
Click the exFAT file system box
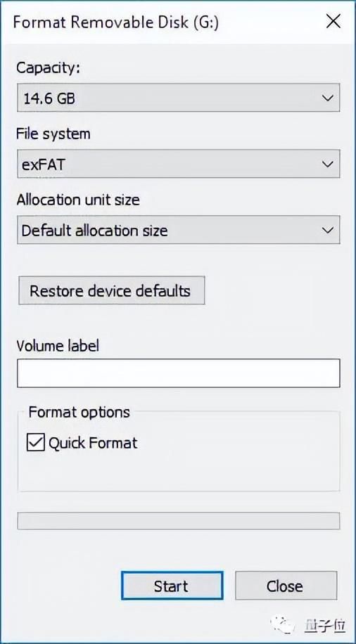tap(179, 164)
